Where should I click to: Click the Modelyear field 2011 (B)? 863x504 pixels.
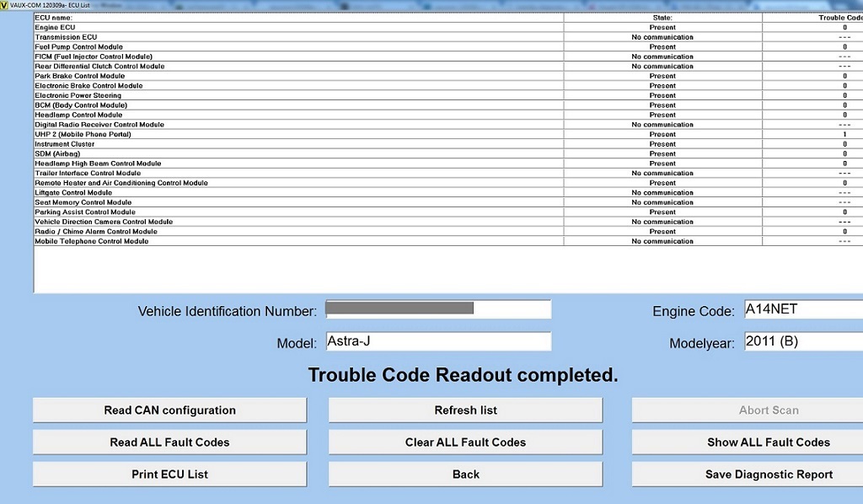point(802,342)
